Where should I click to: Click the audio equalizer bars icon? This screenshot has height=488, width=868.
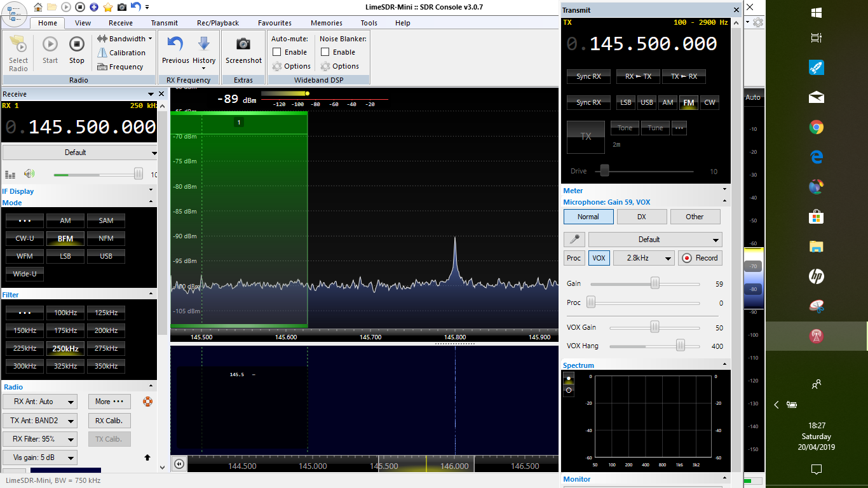[10, 175]
